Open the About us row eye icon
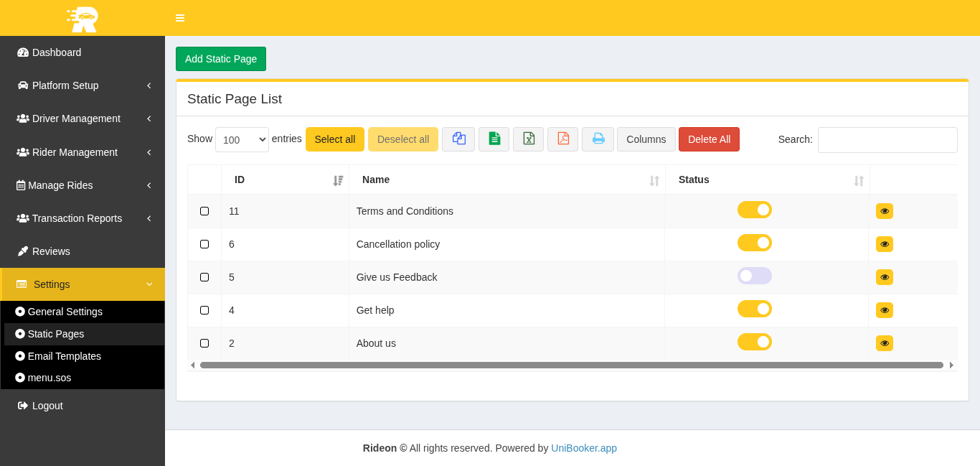The image size is (980, 466). (884, 343)
